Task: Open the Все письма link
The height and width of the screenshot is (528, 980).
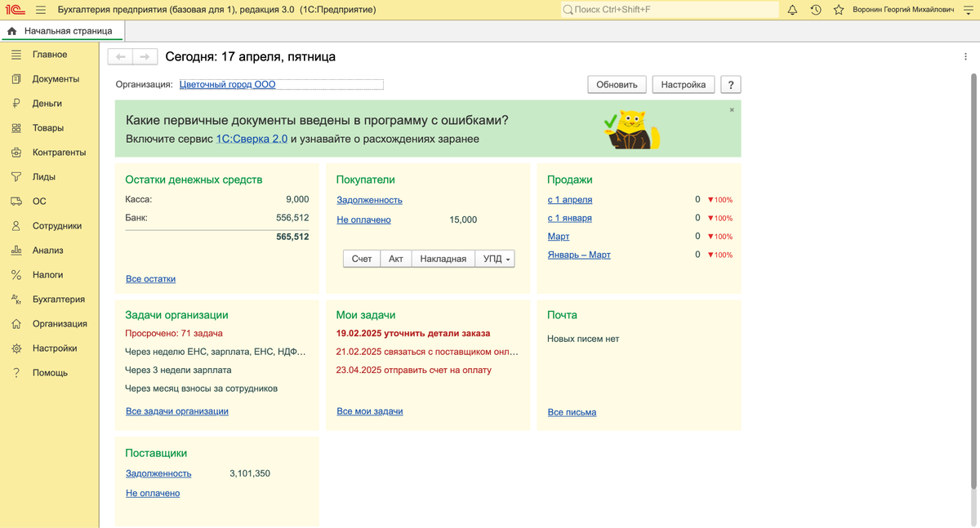Action: click(x=572, y=412)
